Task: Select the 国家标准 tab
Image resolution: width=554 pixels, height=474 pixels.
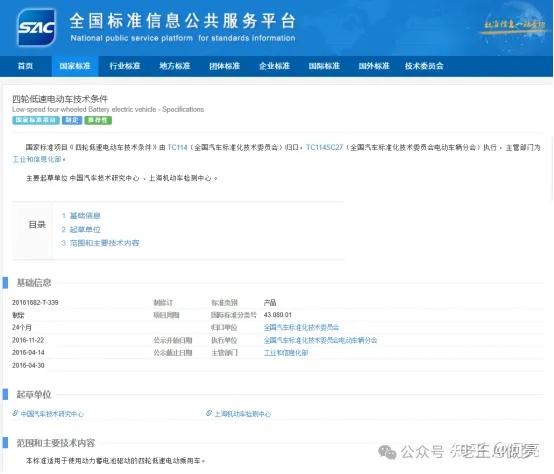Action: 75,66
